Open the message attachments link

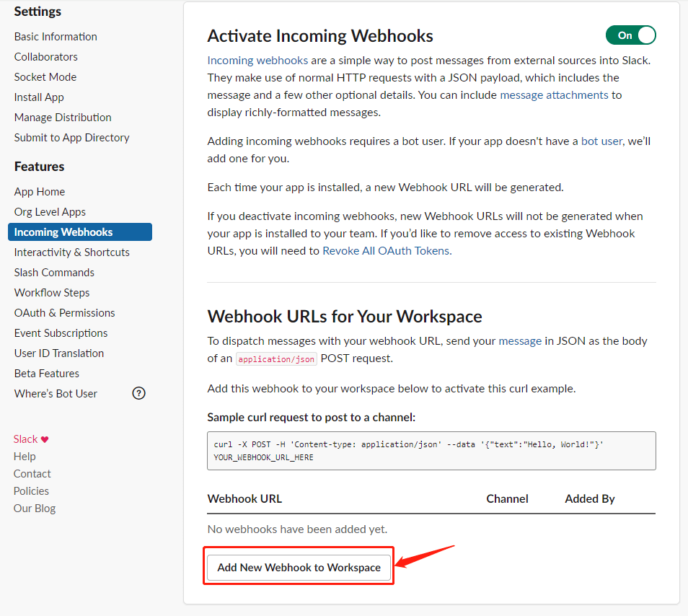pyautogui.click(x=554, y=95)
